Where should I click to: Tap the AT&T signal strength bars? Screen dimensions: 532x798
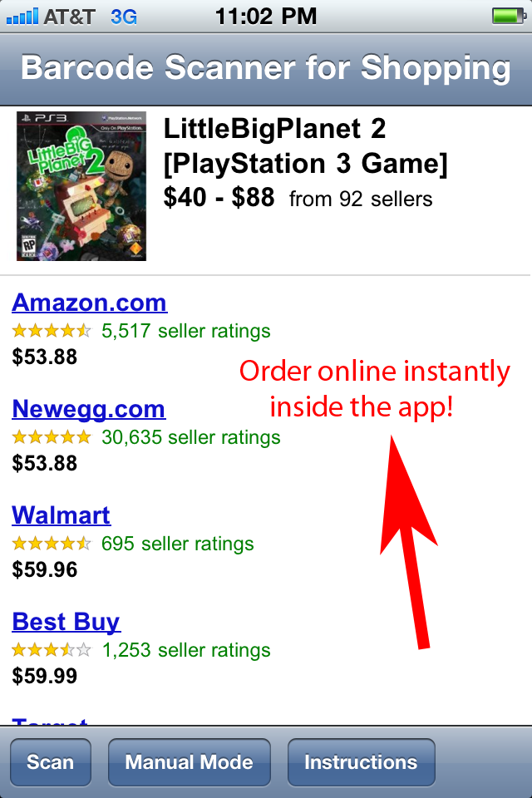pyautogui.click(x=22, y=16)
